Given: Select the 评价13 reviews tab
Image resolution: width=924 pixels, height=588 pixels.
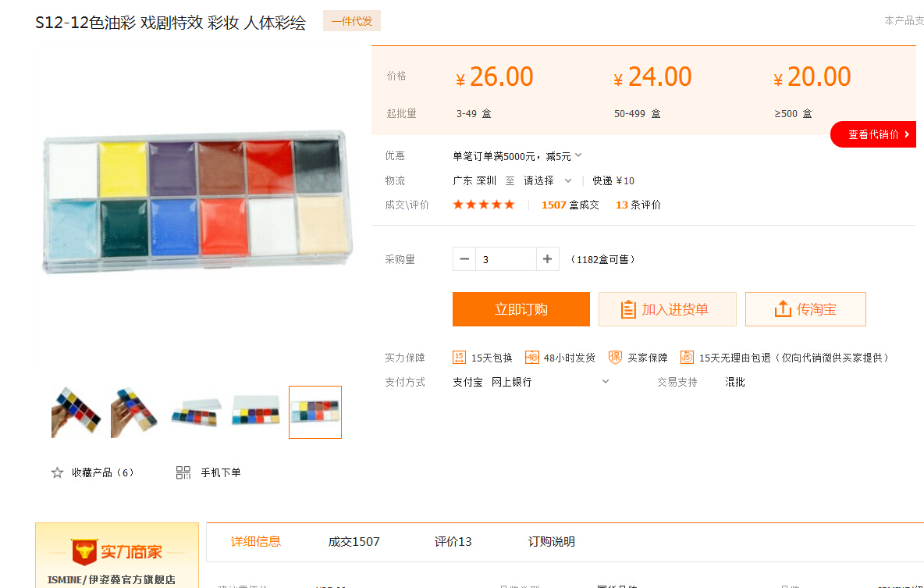Looking at the screenshot, I should coord(453,541).
